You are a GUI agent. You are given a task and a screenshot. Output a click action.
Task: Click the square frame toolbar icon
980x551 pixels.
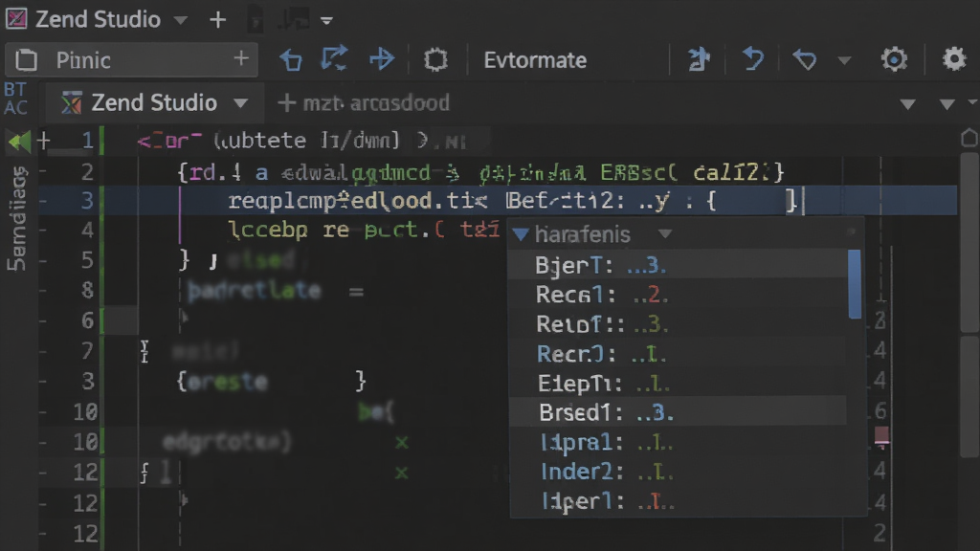435,60
